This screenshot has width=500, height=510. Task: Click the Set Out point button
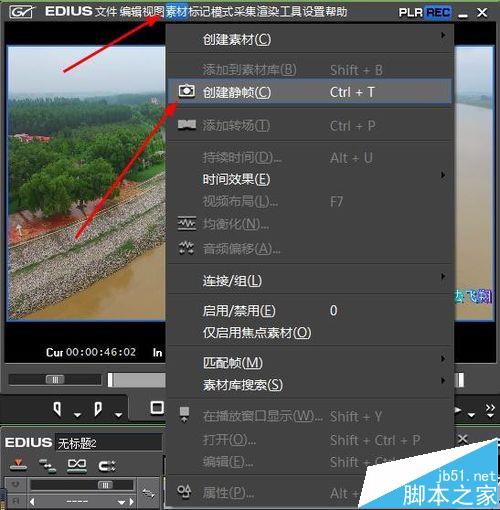tap(98, 409)
